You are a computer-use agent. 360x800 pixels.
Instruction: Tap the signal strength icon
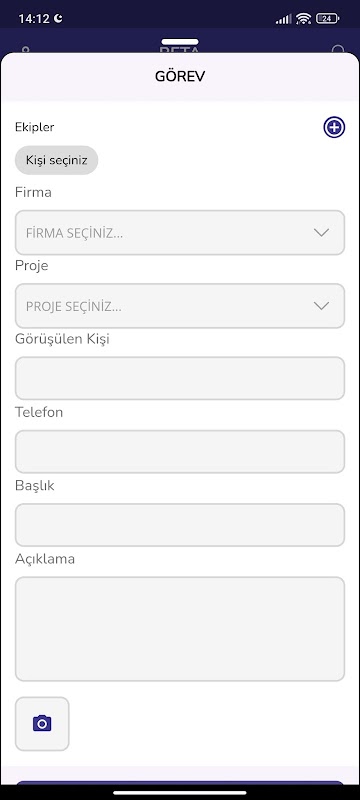(284, 19)
